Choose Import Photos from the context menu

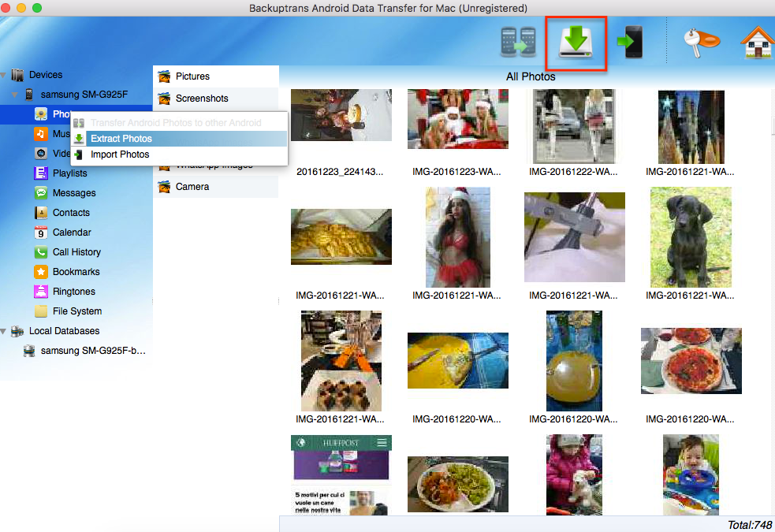179,154
